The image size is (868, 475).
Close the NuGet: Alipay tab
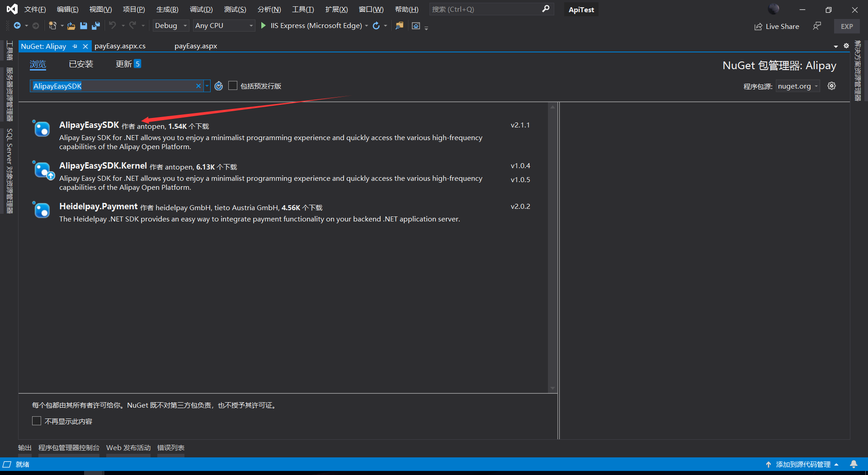(x=85, y=46)
